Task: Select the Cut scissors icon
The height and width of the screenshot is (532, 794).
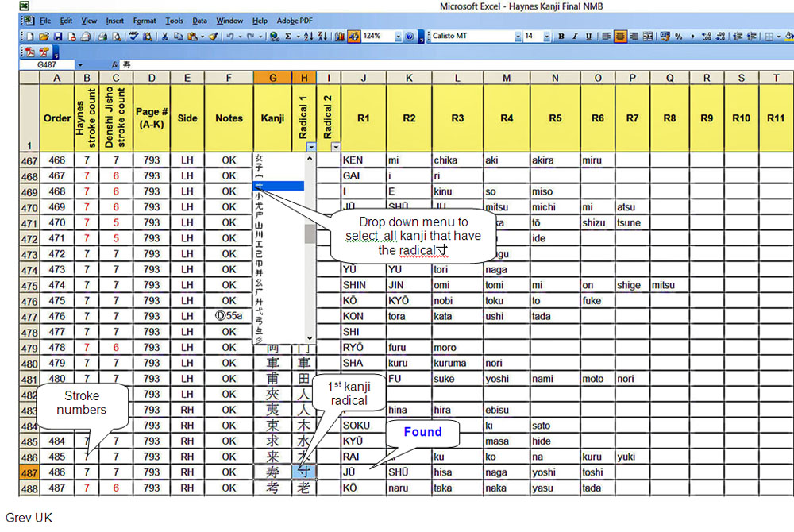Action: pos(164,37)
